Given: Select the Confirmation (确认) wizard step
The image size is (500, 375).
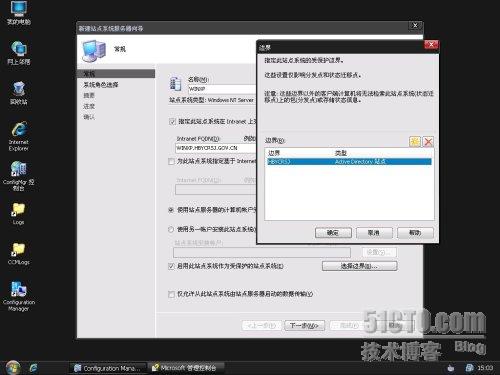Looking at the screenshot, I should click(x=89, y=117).
